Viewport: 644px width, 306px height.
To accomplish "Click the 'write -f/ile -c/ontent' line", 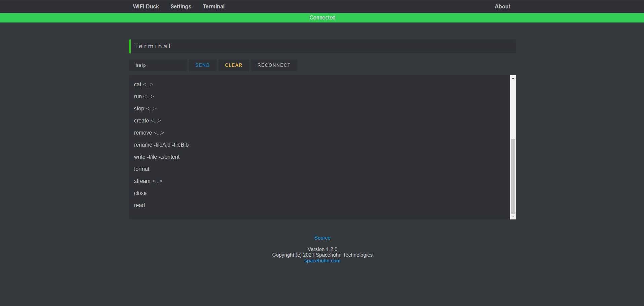I will pyautogui.click(x=157, y=157).
